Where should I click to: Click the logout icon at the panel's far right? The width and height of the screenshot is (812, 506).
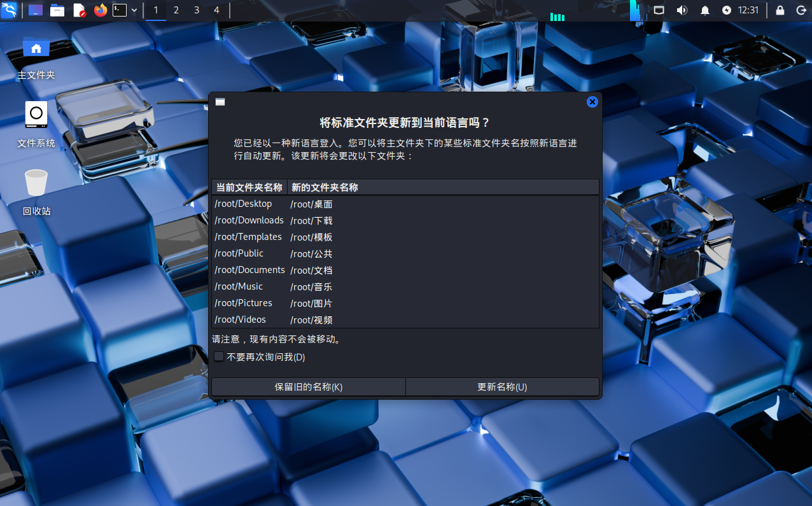click(801, 10)
